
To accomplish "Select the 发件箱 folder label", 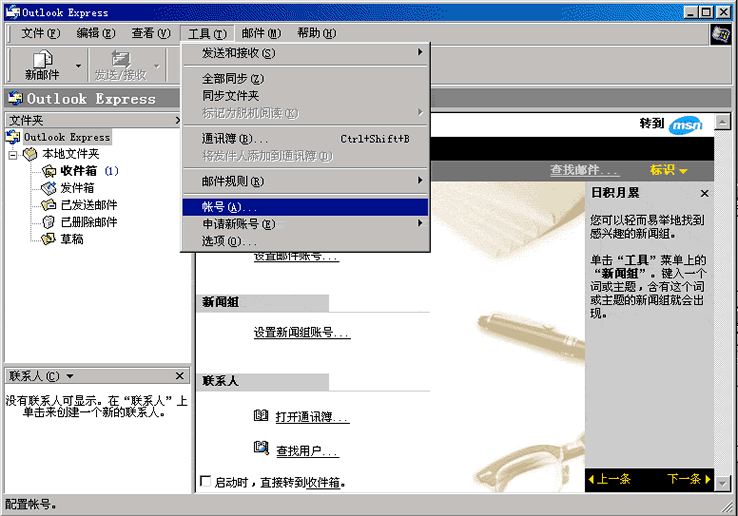I will click(x=77, y=188).
